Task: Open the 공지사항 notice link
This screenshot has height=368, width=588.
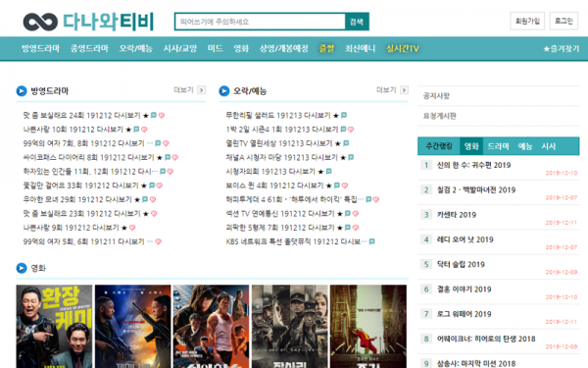Action: (436, 96)
